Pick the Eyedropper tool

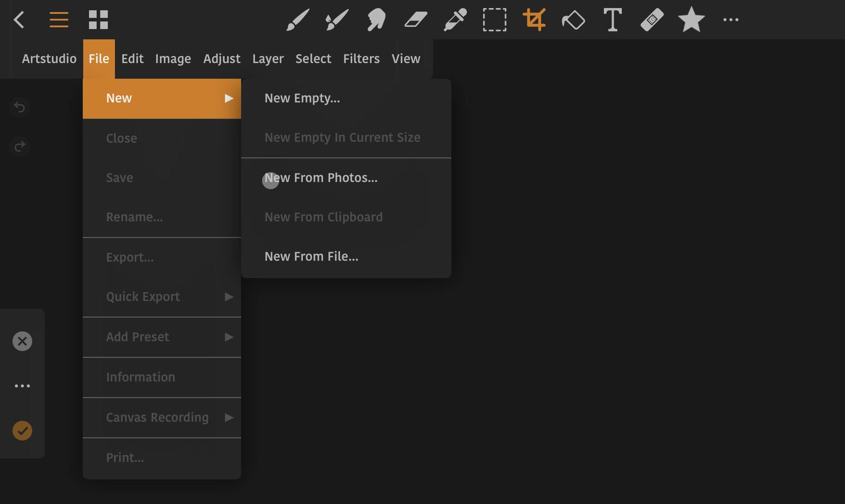click(455, 20)
